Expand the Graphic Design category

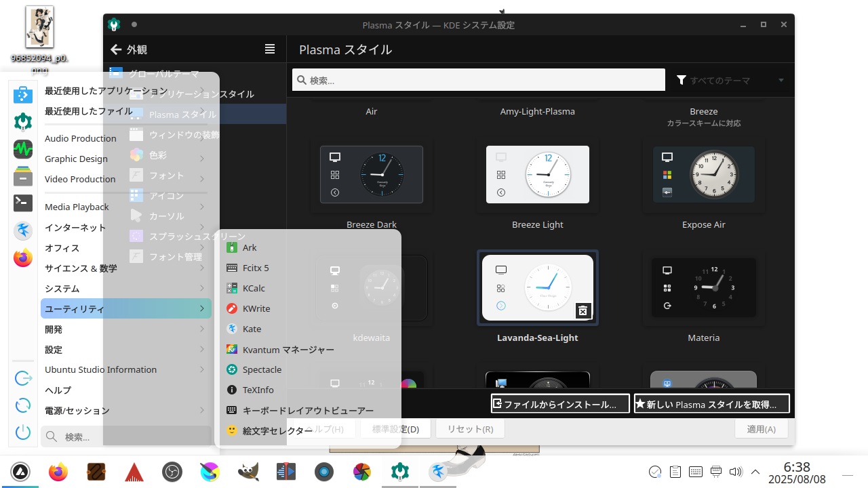tap(126, 159)
